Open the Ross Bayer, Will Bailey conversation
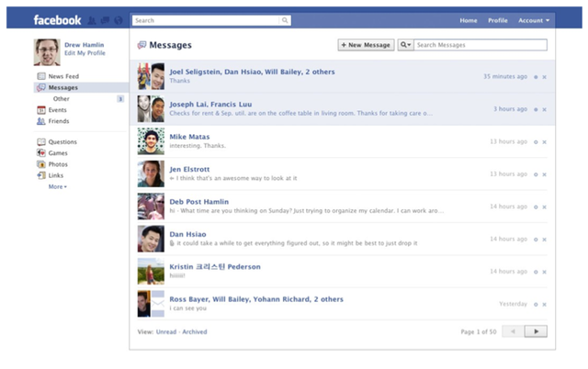This screenshot has height=369, width=588. point(256,299)
